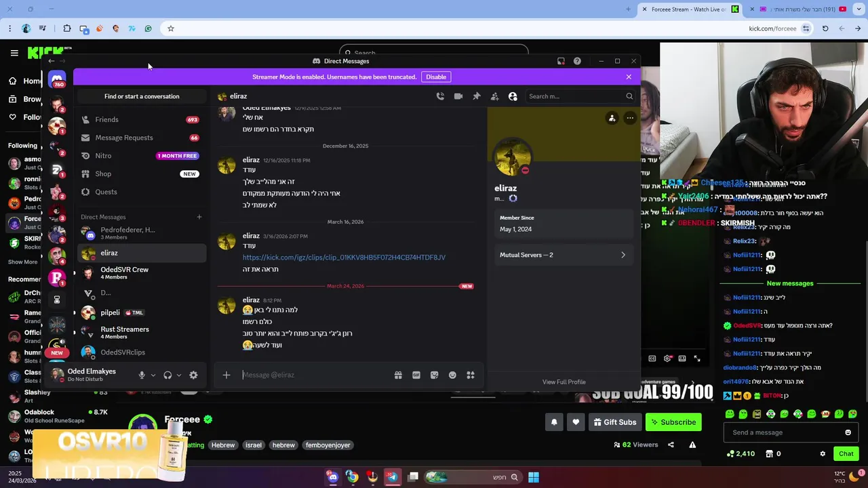
Task: Click the Kick Subscribe button
Action: click(673, 422)
